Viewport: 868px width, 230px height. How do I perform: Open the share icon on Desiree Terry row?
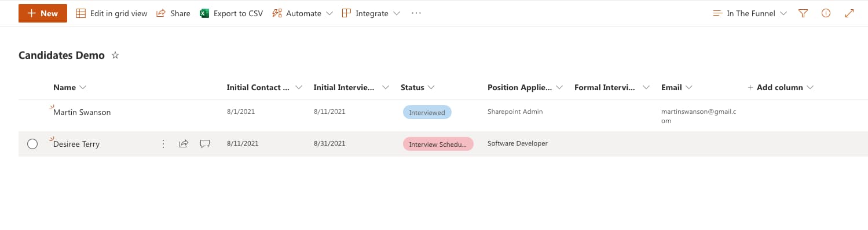[184, 144]
